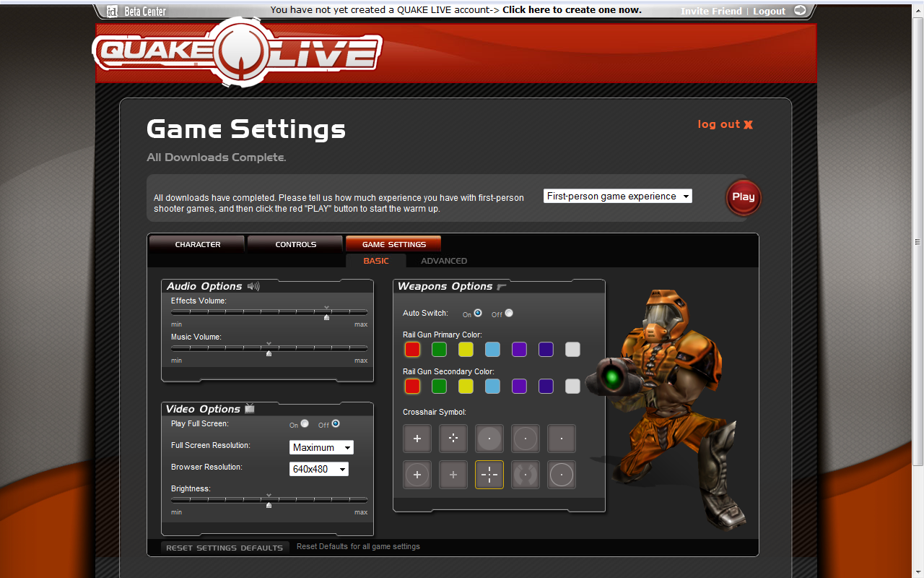Adjust the Music Volume slider handle
Viewport: 924px width, 578px height.
269,353
